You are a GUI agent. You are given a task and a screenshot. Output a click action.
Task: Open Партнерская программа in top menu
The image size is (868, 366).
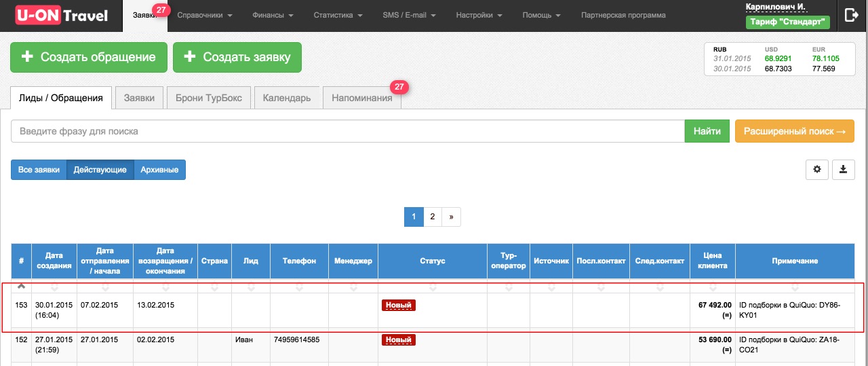coord(623,15)
